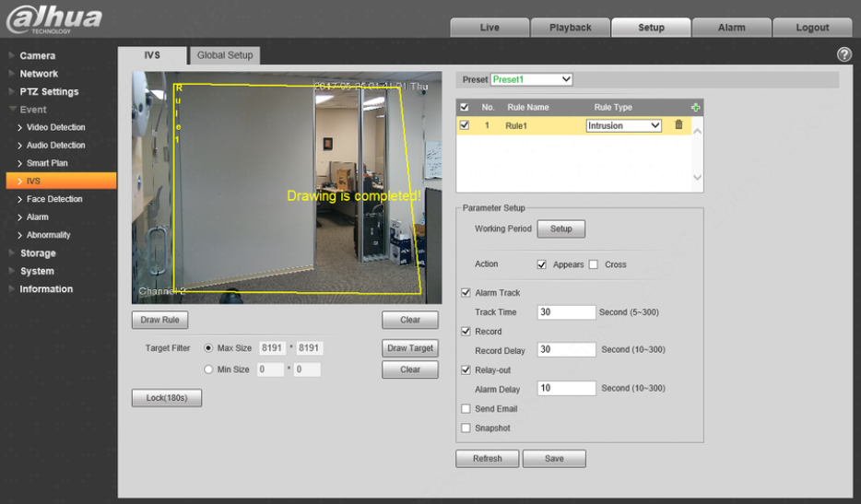Click the Min Size width field
The width and height of the screenshot is (861, 504).
(x=271, y=369)
